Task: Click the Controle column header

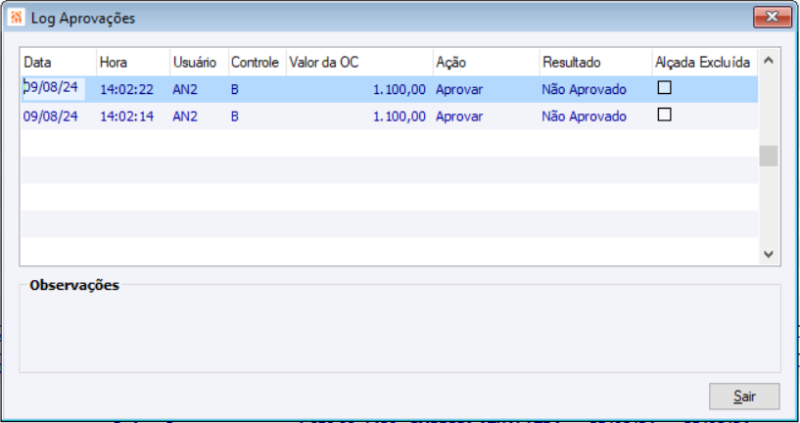Action: [x=257, y=62]
